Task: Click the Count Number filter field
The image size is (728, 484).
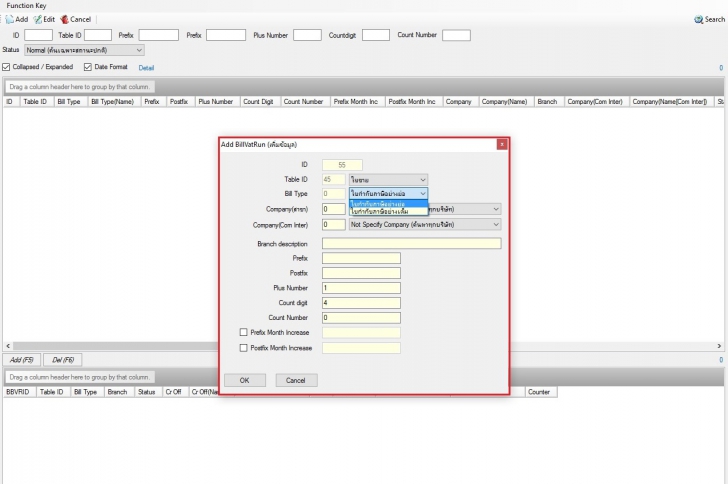Action: tap(456, 35)
